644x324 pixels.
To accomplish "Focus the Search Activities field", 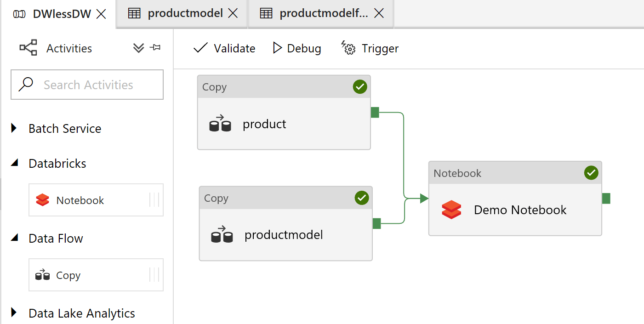I will tap(87, 85).
